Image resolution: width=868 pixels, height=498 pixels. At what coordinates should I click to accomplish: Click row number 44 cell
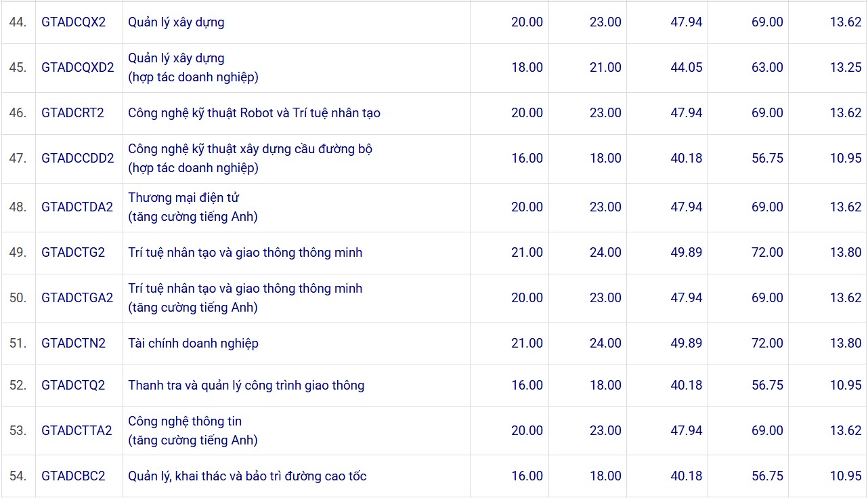point(18,22)
